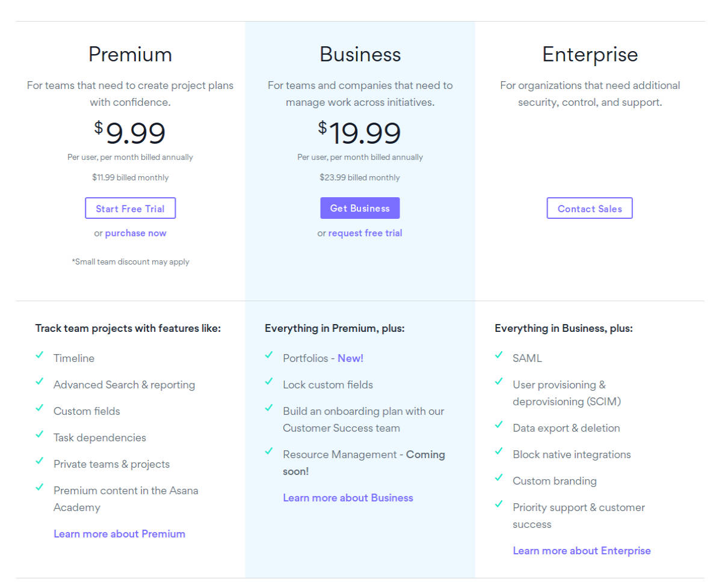Click the $19.99 Business price

coord(360,132)
